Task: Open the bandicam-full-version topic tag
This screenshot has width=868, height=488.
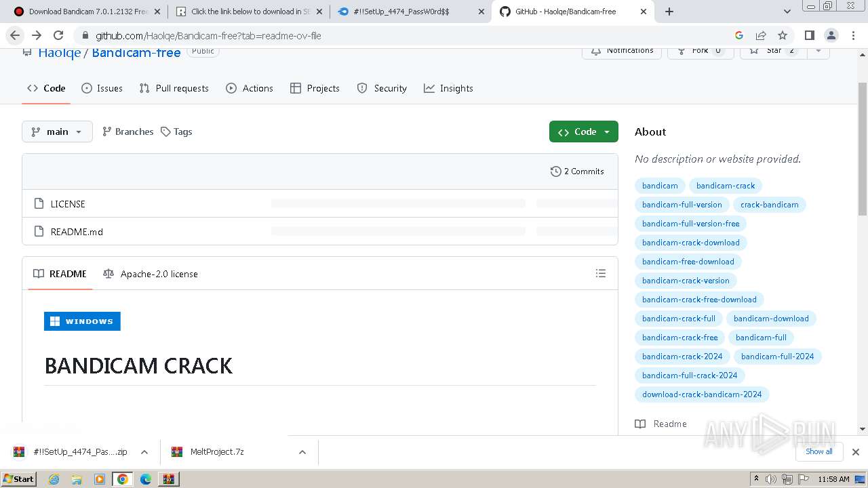Action: [x=682, y=205]
